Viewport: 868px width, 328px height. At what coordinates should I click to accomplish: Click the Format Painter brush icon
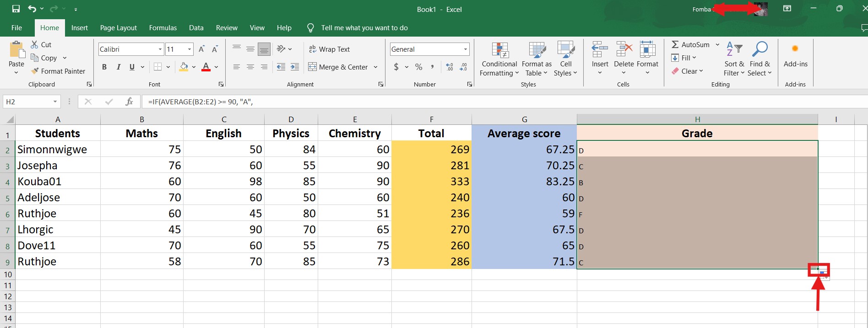(35, 71)
